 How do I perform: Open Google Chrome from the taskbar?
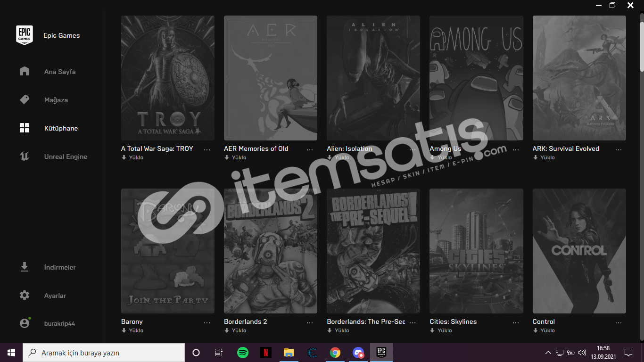[335, 353]
